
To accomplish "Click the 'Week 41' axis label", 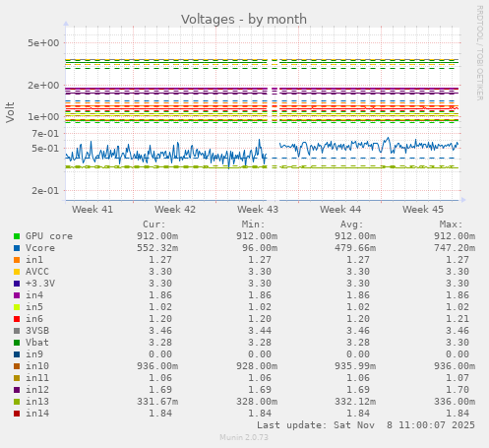I will pos(92,210).
